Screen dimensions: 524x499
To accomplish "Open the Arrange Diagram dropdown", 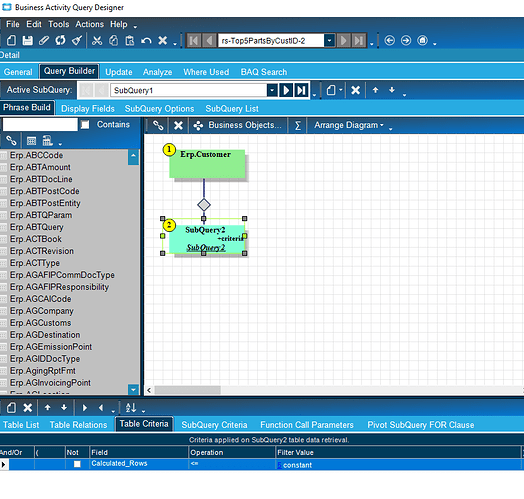I will (x=349, y=125).
